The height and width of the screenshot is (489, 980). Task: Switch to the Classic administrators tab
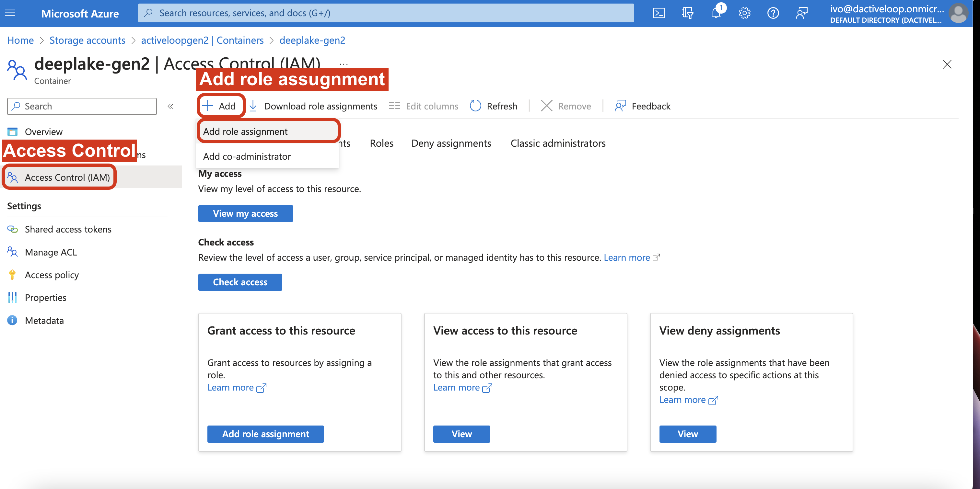[558, 143]
